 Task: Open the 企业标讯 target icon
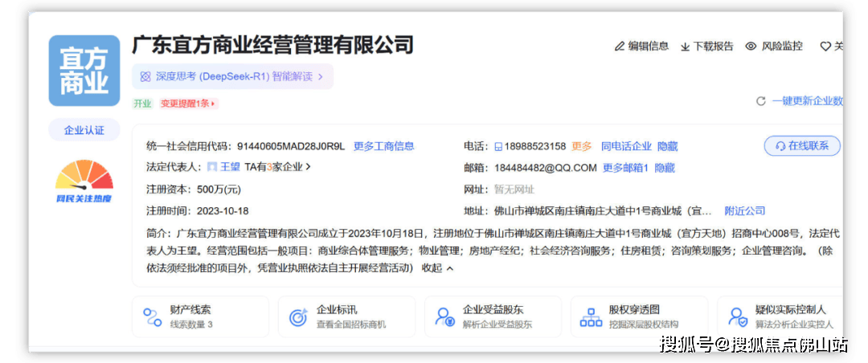pyautogui.click(x=298, y=316)
